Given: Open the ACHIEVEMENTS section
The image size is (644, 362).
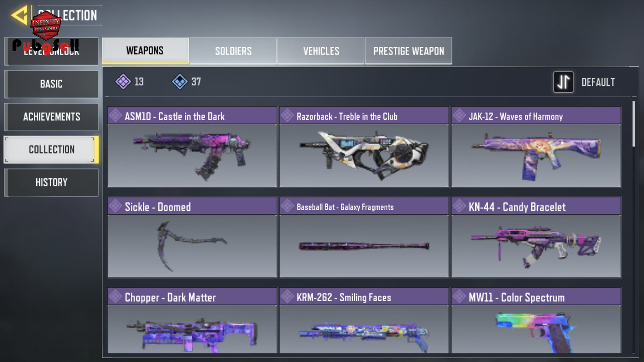Looking at the screenshot, I should coord(52,116).
